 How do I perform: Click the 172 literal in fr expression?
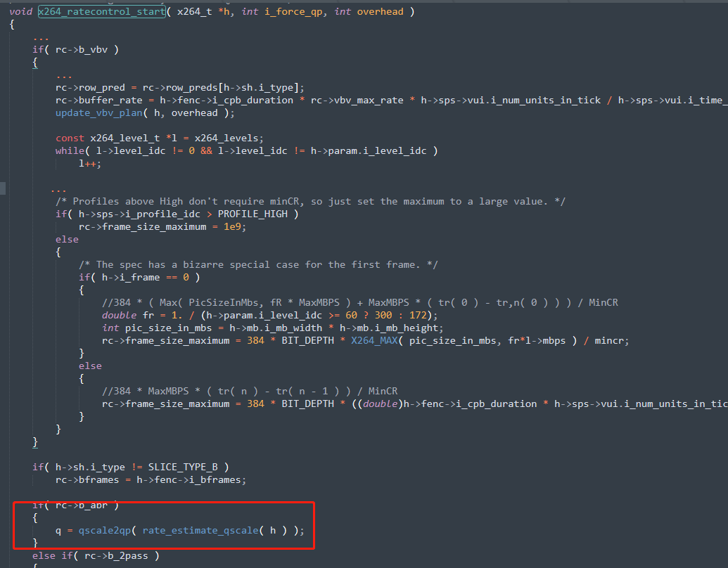coord(418,315)
